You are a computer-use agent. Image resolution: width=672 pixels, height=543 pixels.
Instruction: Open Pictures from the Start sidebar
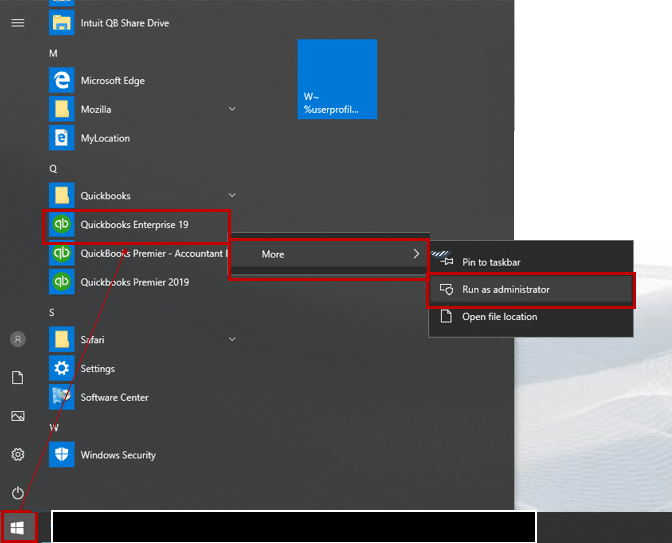pyautogui.click(x=18, y=416)
